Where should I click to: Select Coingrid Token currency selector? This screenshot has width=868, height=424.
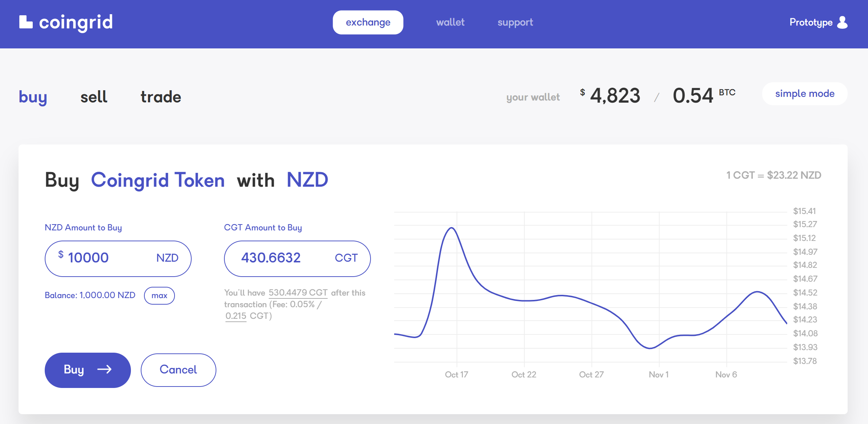point(157,180)
